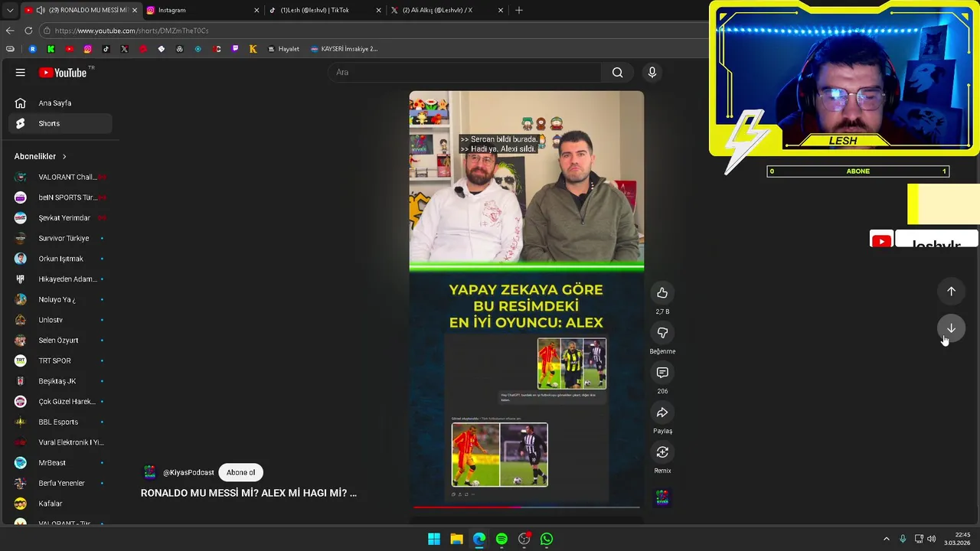Open the Hayalet bookmark

point(283,49)
